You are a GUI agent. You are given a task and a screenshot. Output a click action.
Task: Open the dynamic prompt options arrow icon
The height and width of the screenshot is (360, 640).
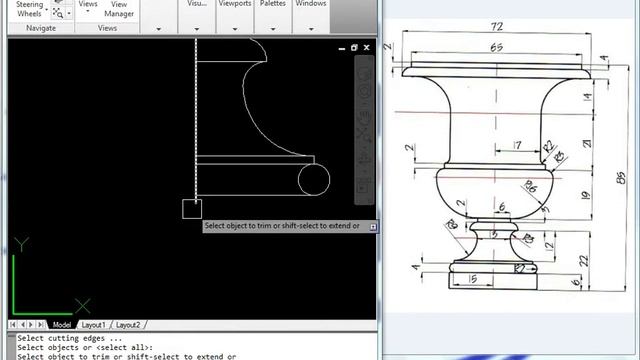click(x=373, y=227)
